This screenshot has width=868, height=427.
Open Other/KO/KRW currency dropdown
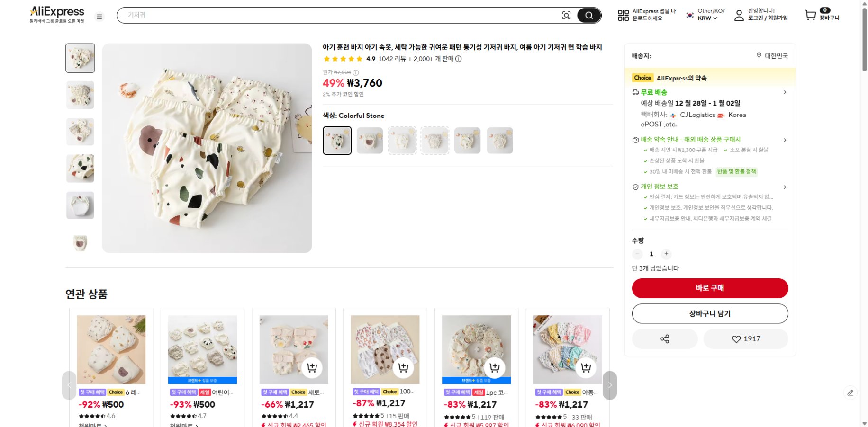coord(708,18)
